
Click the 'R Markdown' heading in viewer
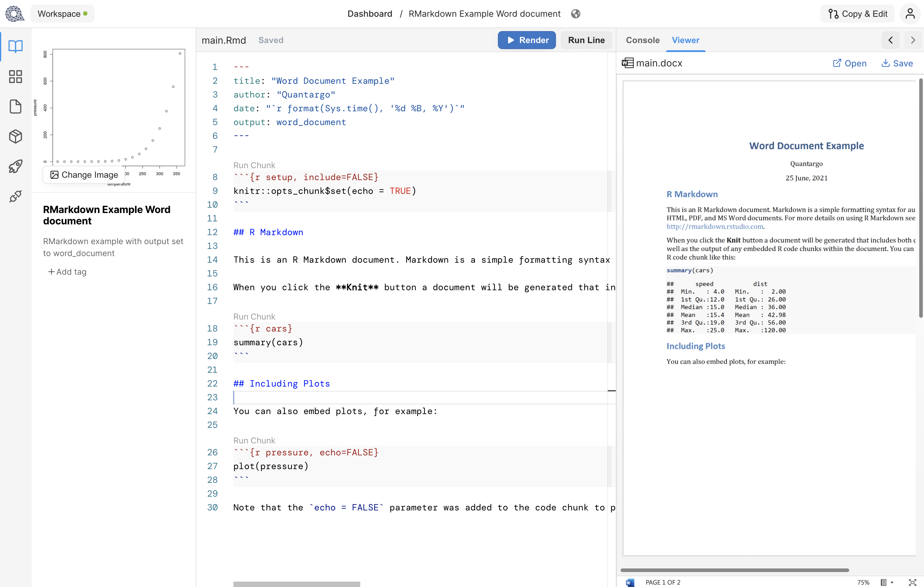point(692,194)
